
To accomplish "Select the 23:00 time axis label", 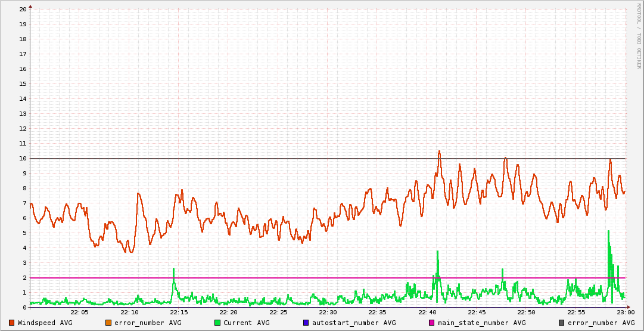I will [625, 313].
